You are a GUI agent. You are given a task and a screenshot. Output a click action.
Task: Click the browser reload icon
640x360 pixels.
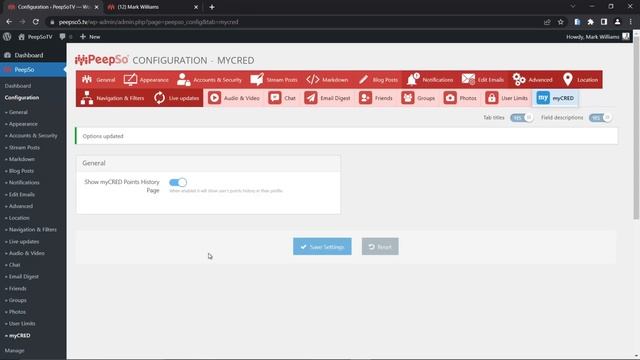(x=36, y=22)
